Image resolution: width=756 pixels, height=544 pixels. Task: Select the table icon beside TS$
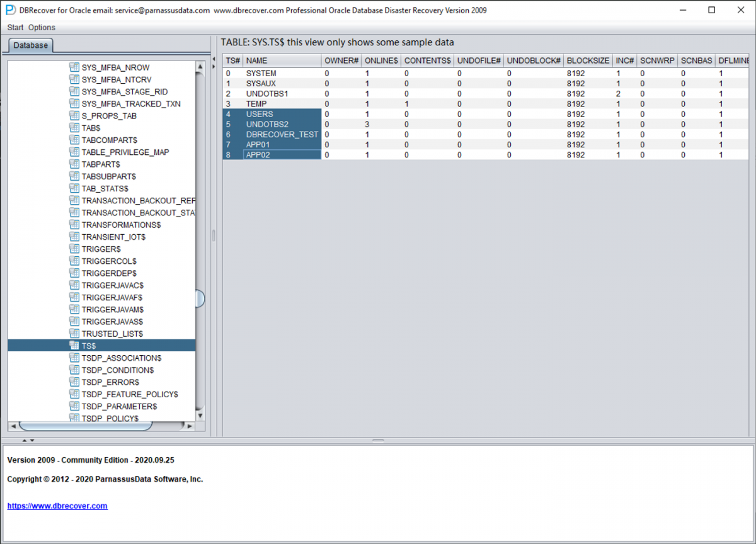point(74,345)
